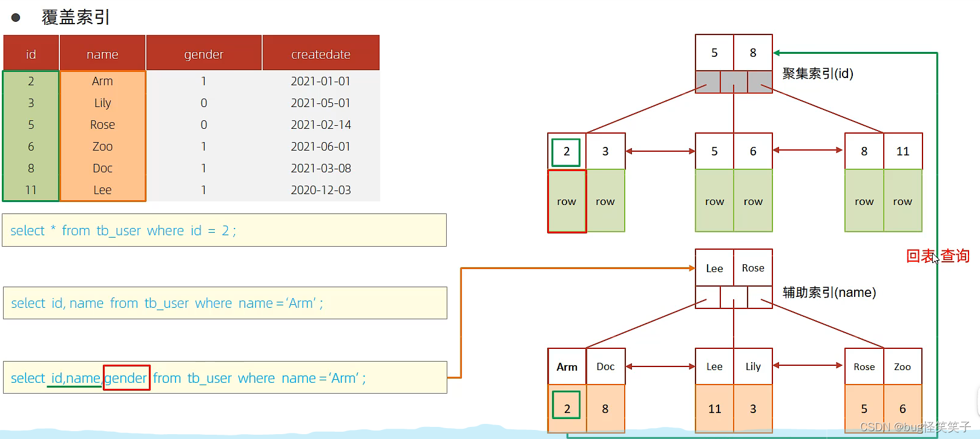980x439 pixels.
Task: Click the red 回表查询 label
Action: click(938, 256)
